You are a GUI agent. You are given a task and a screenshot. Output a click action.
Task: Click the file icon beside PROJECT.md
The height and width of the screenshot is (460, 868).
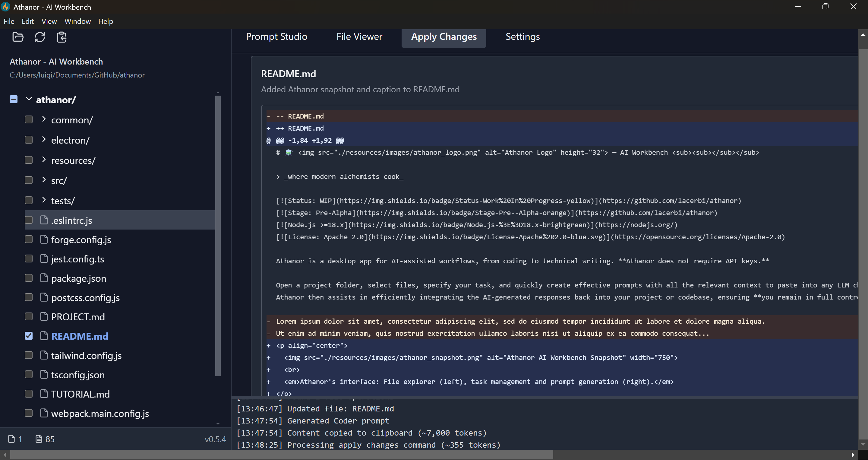(x=44, y=316)
